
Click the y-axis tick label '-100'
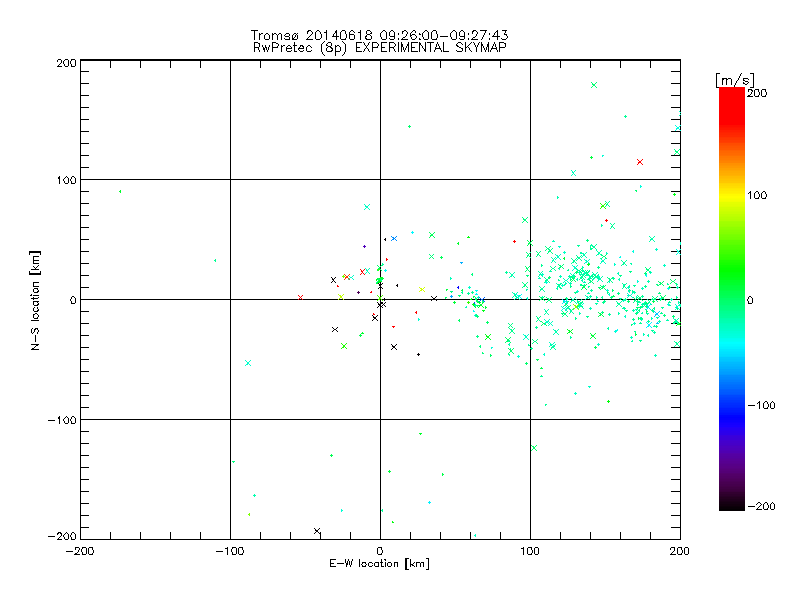(62, 420)
